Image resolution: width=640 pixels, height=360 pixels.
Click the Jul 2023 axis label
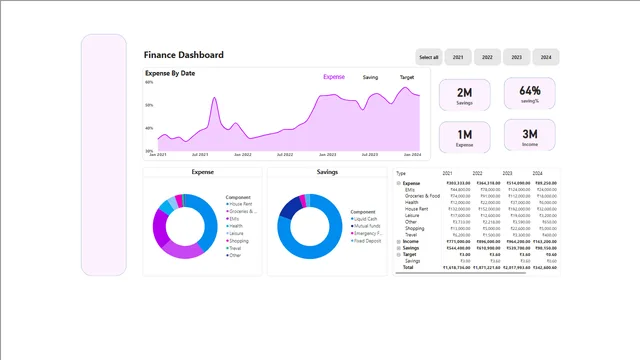[x=369, y=155]
